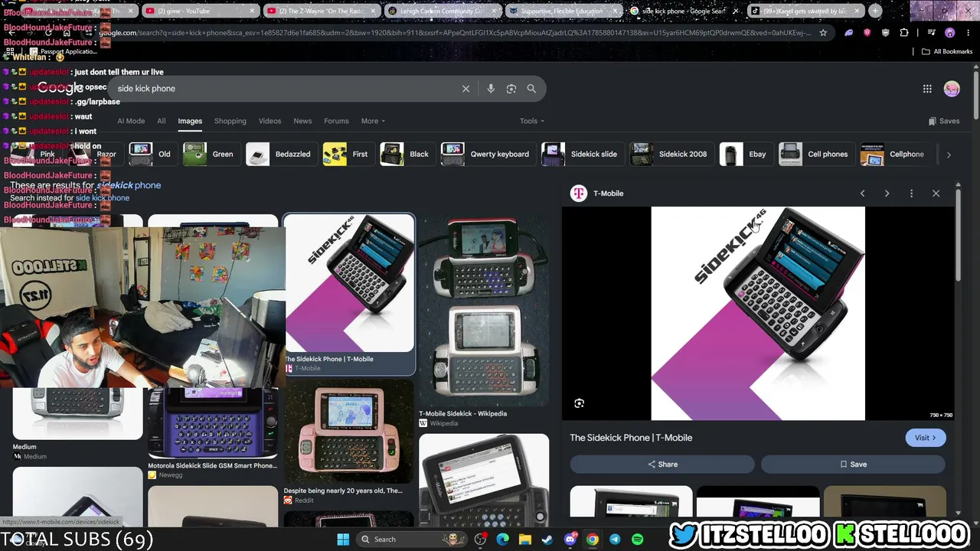Show the next image in the preview panel
Viewport: 980px width, 551px height.
pos(887,194)
